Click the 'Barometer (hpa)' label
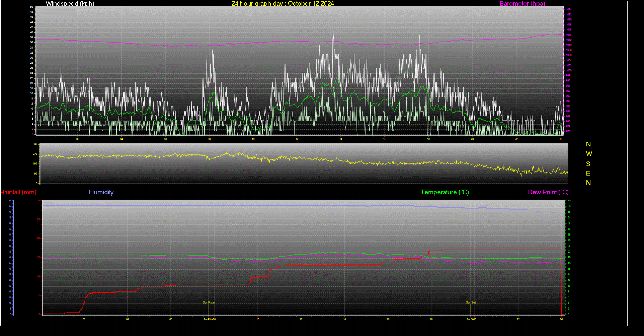 click(522, 3)
